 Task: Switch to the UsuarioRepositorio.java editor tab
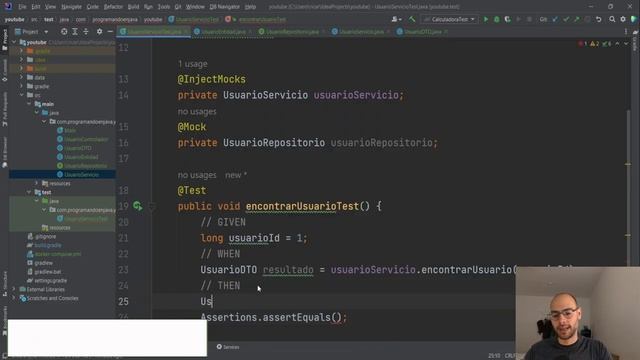tap(292, 31)
